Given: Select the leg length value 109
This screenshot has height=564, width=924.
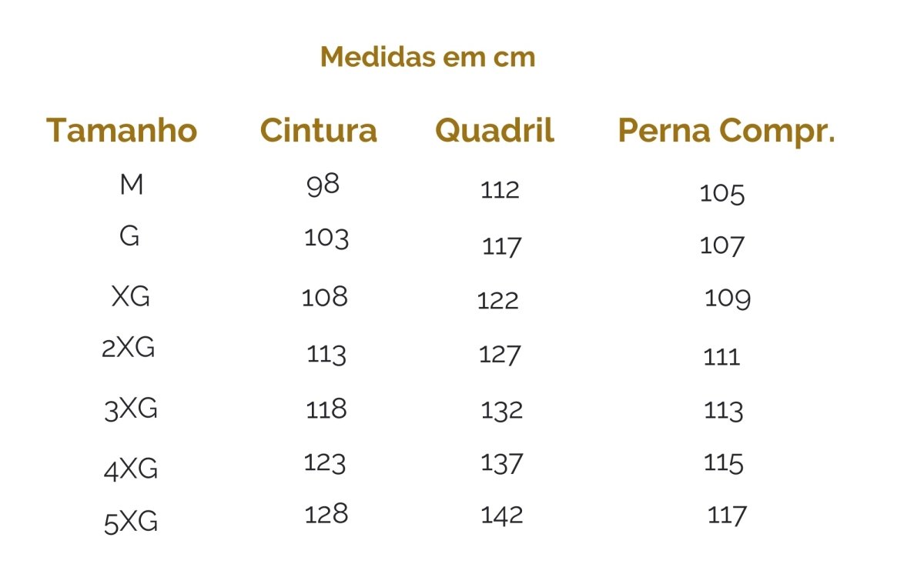Looking at the screenshot, I should 728,298.
